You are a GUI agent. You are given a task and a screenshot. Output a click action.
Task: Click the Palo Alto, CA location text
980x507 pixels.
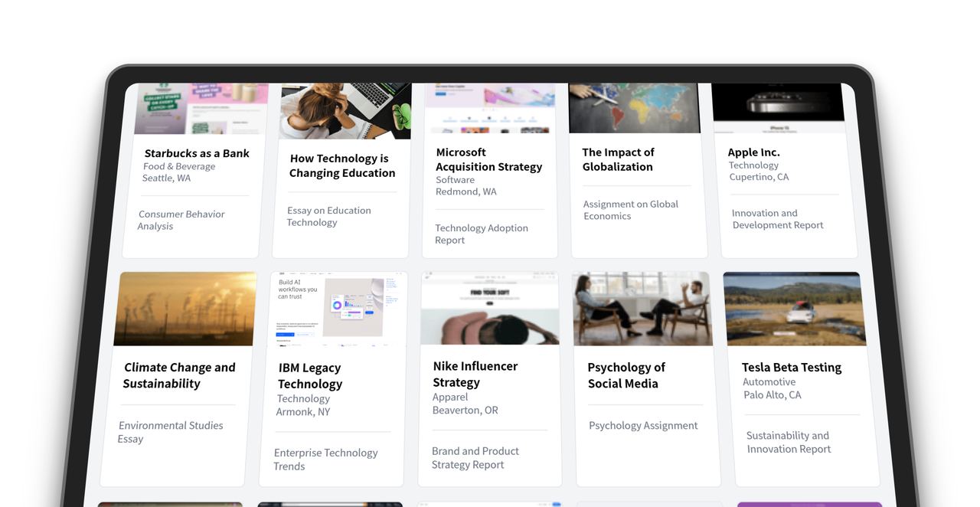click(x=773, y=395)
